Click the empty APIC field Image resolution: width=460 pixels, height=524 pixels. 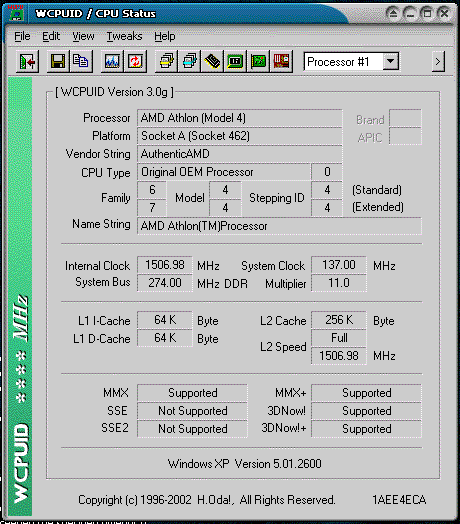click(406, 136)
